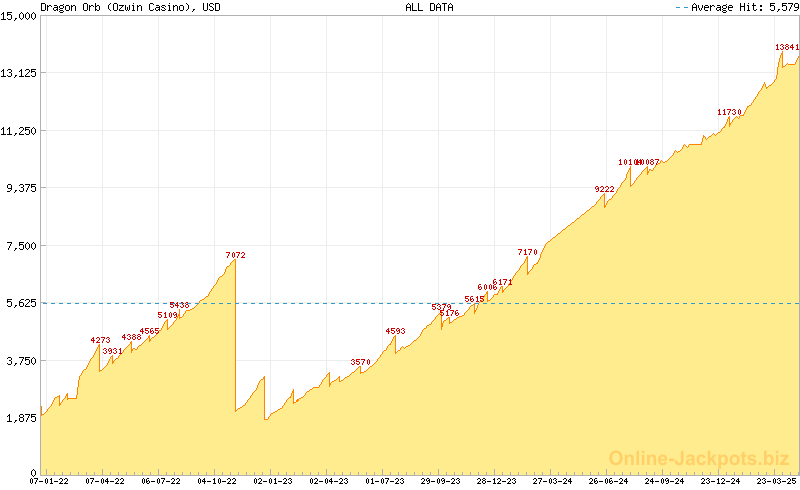Select the ALL DATA range heading
The width and height of the screenshot is (800, 490).
click(429, 7)
